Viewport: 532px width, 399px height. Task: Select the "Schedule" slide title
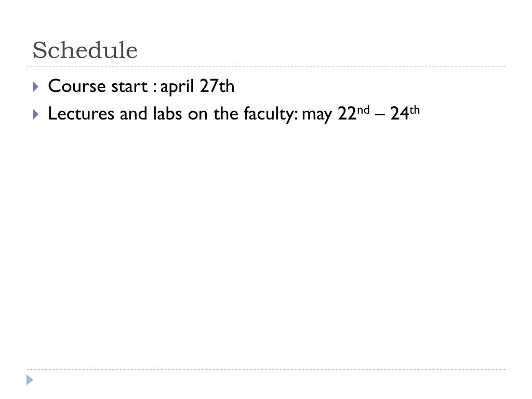click(x=85, y=50)
